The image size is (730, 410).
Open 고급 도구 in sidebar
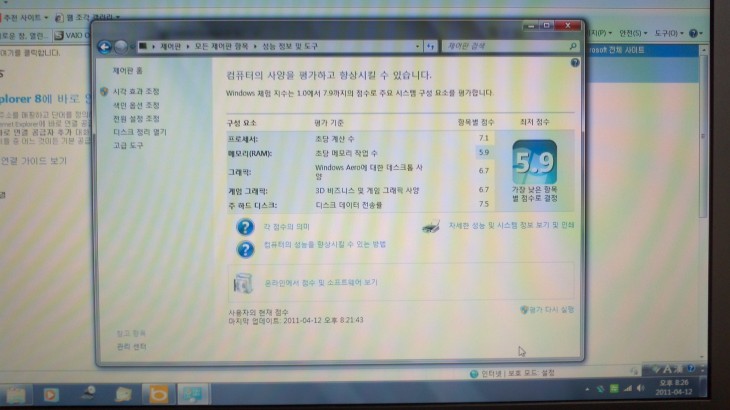pos(128,146)
